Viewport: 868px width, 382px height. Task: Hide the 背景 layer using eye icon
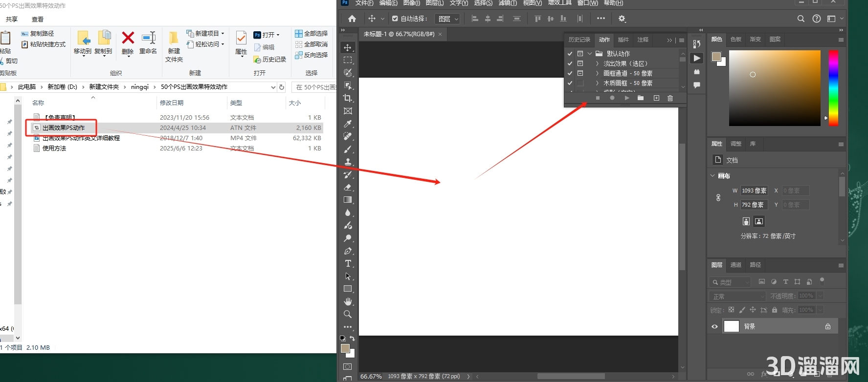(x=714, y=326)
